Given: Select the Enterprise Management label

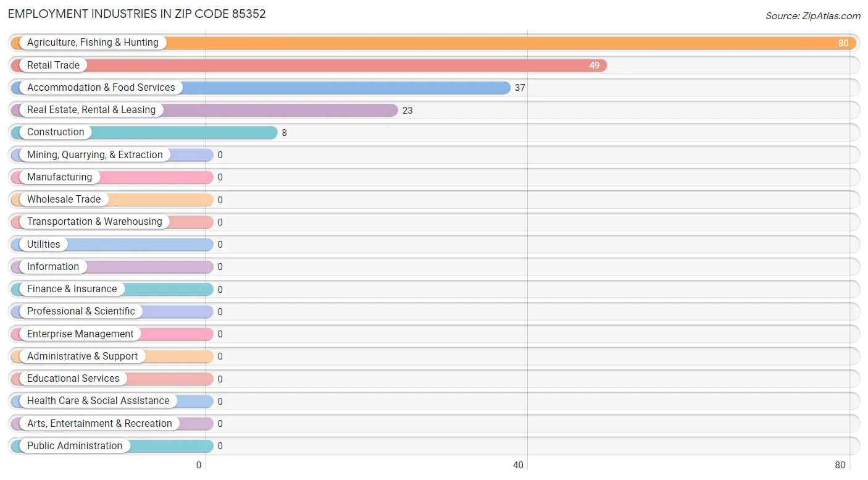Looking at the screenshot, I should tap(80, 334).
